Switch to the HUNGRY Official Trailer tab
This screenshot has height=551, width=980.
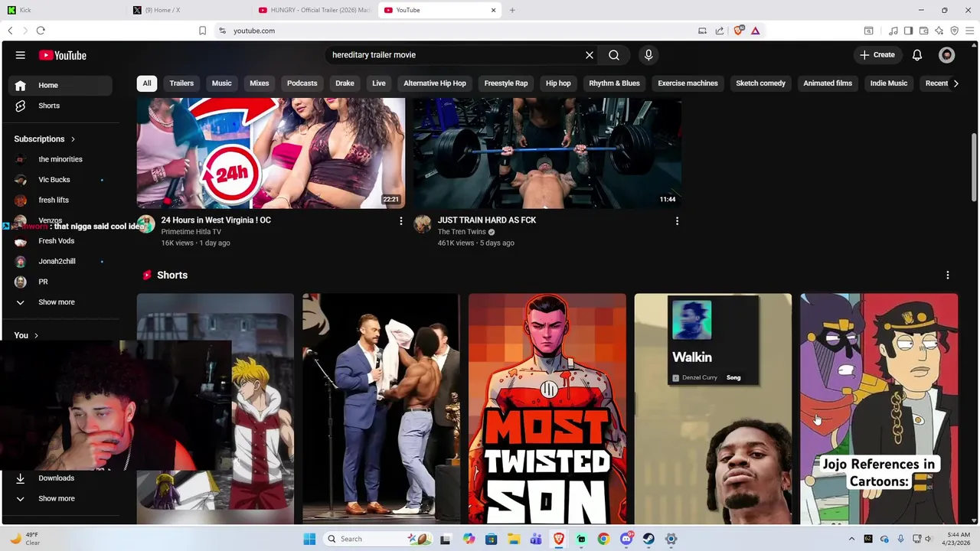[315, 10]
